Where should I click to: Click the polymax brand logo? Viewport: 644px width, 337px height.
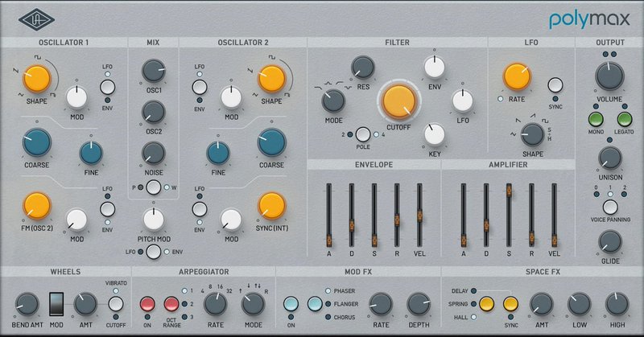tap(589, 19)
